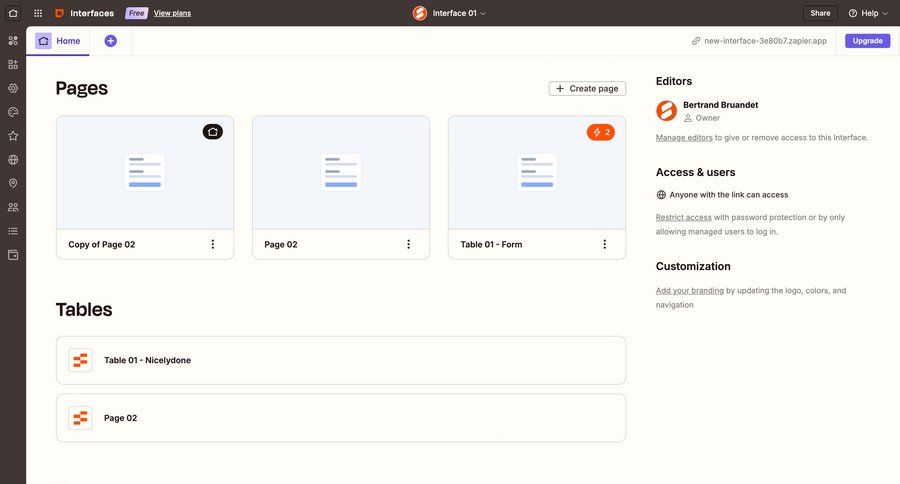Image resolution: width=900 pixels, height=484 pixels.
Task: Click the orange Zap count badge on Table 01 - Form
Action: (601, 132)
